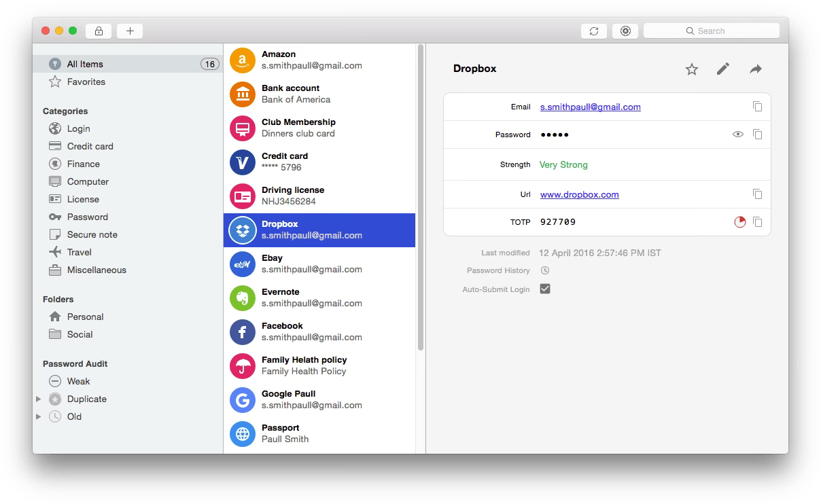Select the Family Helath policy umbrella icon
The height and width of the screenshot is (504, 821).
(x=243, y=366)
